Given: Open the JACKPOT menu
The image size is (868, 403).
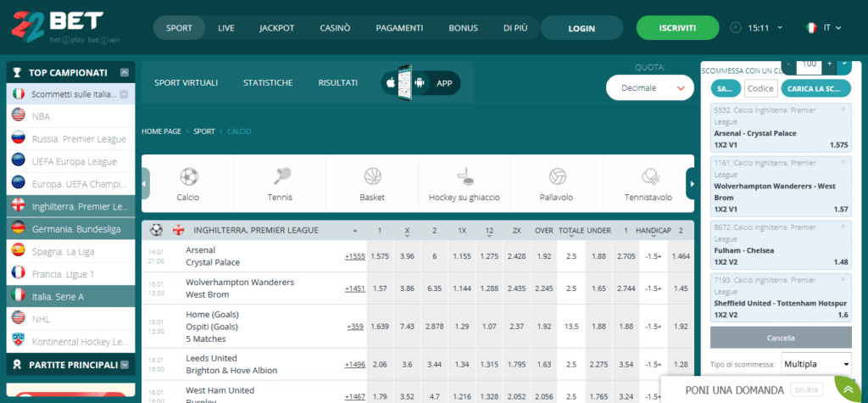Looking at the screenshot, I should (x=277, y=28).
